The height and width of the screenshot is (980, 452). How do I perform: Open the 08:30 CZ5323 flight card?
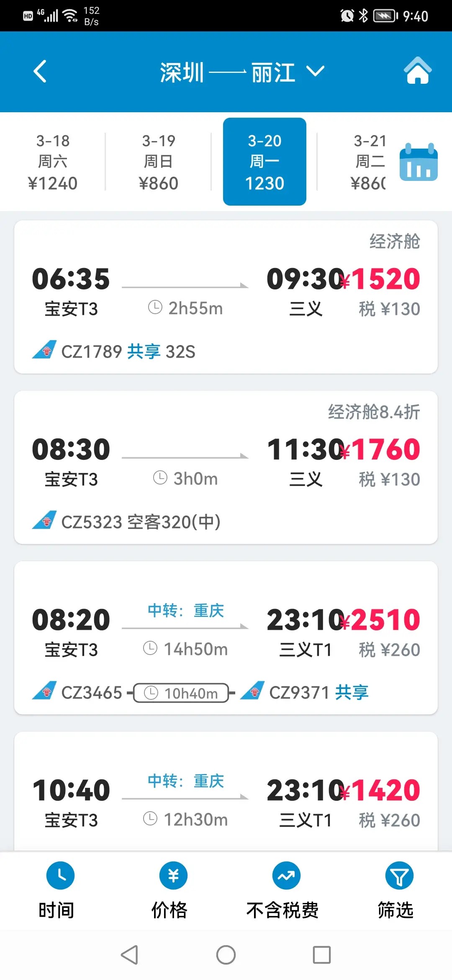(x=226, y=467)
